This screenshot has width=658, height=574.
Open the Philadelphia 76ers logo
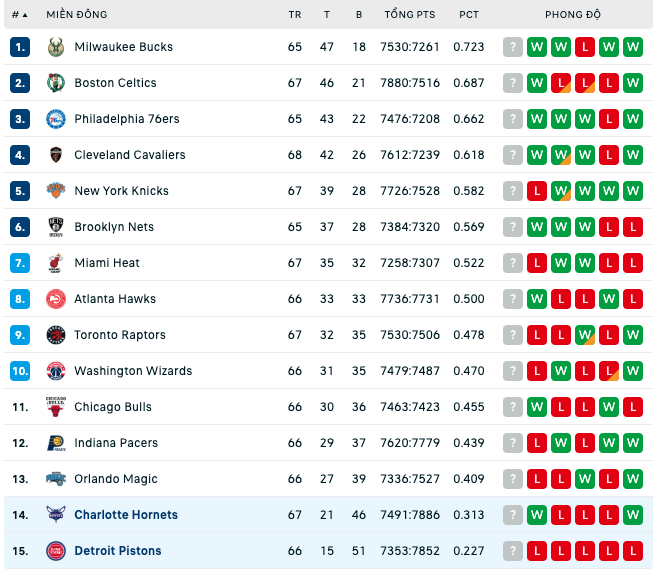click(56, 119)
